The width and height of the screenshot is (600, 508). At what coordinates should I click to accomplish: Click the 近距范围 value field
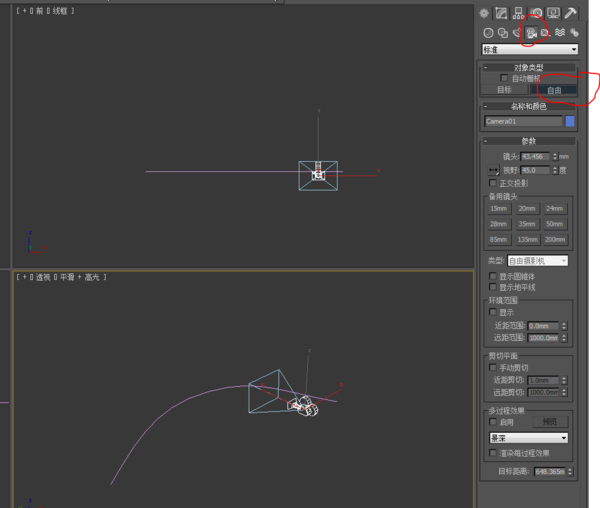543,326
